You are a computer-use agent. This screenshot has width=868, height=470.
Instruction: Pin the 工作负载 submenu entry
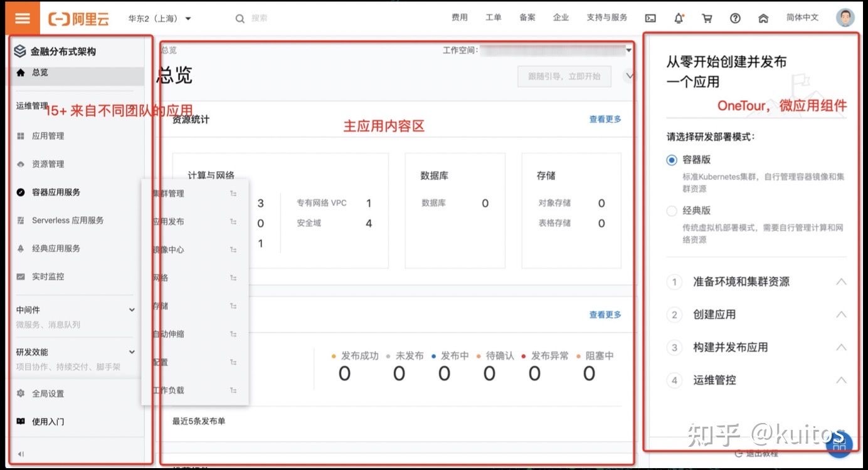click(233, 390)
